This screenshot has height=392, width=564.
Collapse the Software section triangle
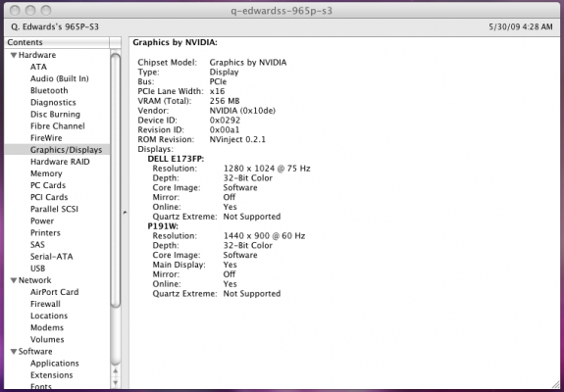point(14,352)
